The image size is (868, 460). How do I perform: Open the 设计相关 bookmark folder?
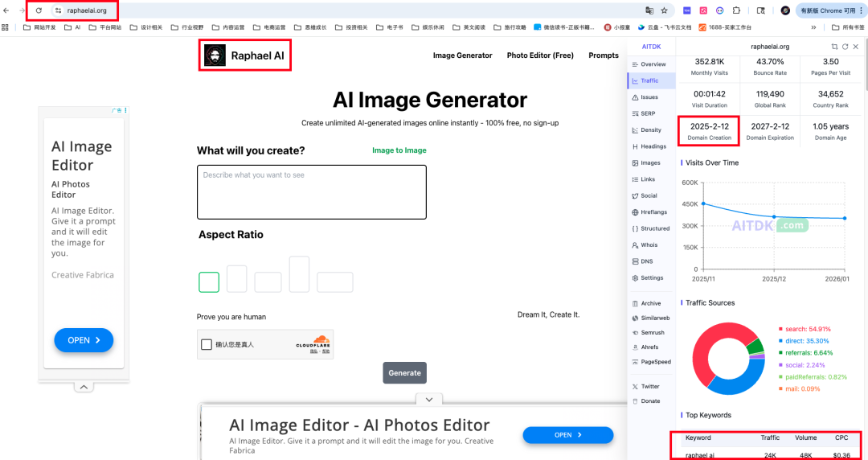[146, 27]
